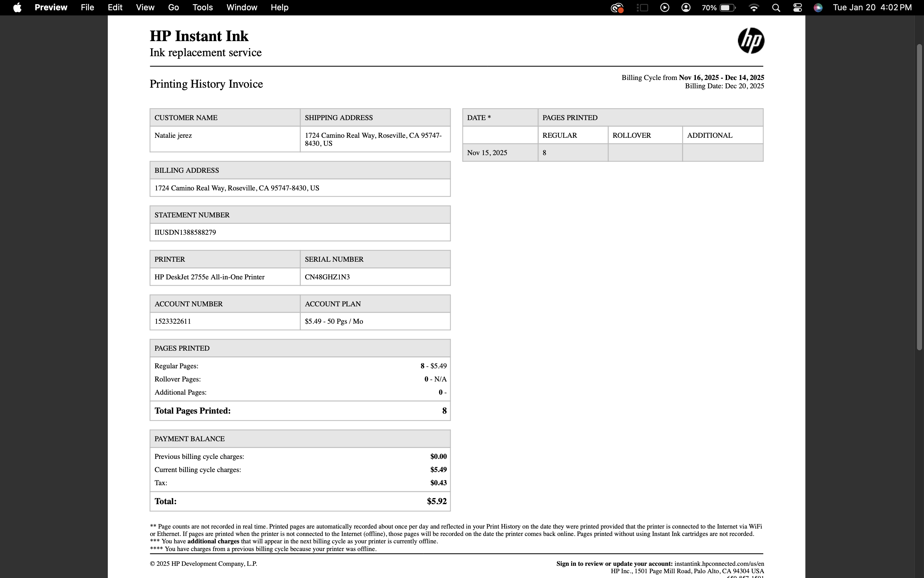Click the date and time clock
Viewport: 924px width, 578px height.
[872, 8]
